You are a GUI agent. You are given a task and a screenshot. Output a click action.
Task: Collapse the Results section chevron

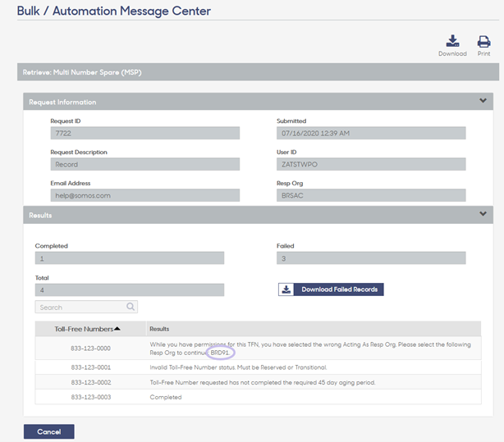483,213
